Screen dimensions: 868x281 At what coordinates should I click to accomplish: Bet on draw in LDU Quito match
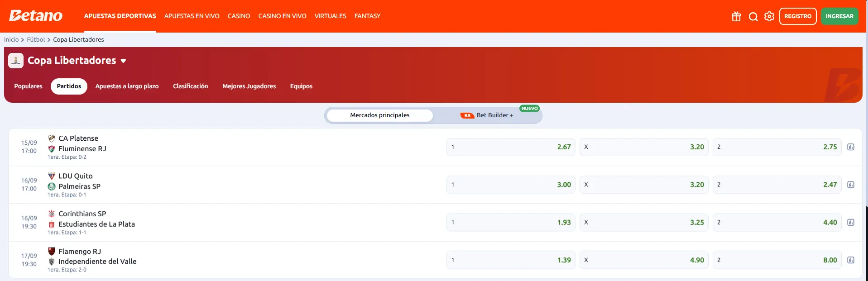pos(644,185)
